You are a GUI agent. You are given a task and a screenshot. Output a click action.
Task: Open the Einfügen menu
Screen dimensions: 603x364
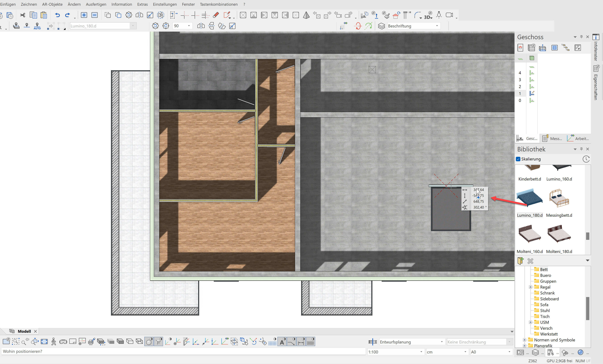click(x=8, y=4)
